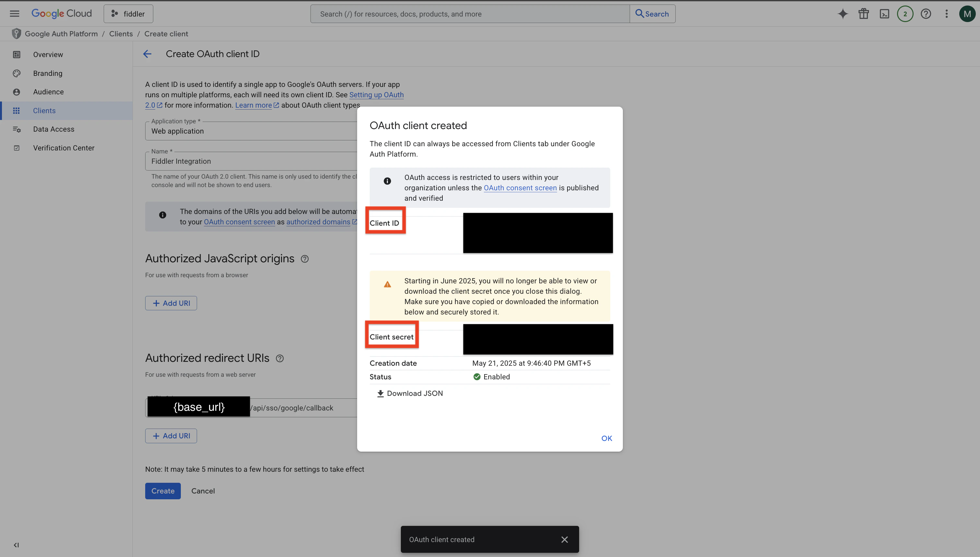The image size is (980, 557).
Task: Click the blue Create button
Action: [x=163, y=491]
